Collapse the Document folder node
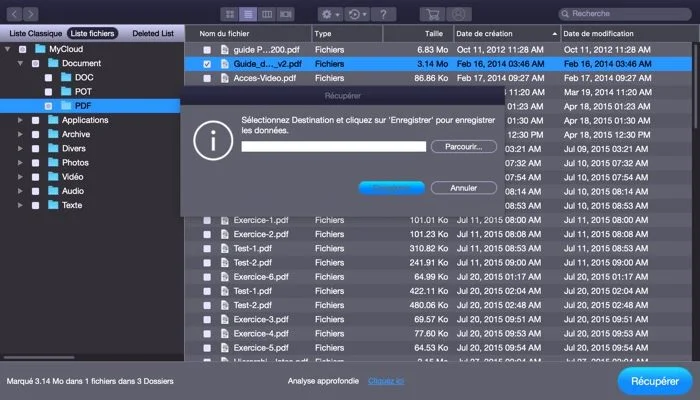 [21, 63]
